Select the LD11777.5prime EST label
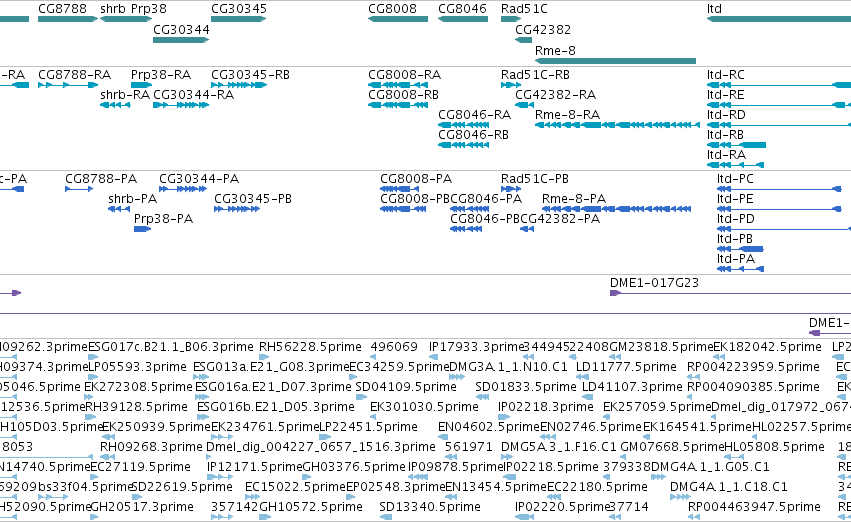Viewport: 851px width, 522px height. point(626,367)
